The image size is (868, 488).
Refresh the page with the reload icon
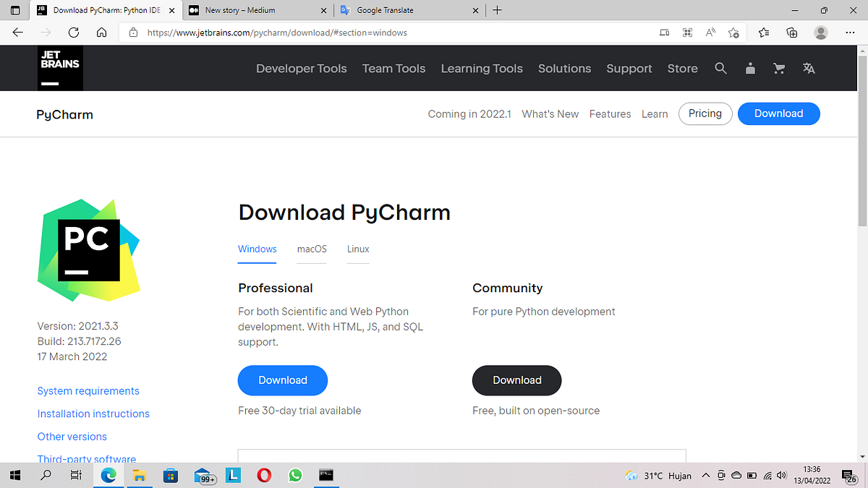click(x=73, y=33)
